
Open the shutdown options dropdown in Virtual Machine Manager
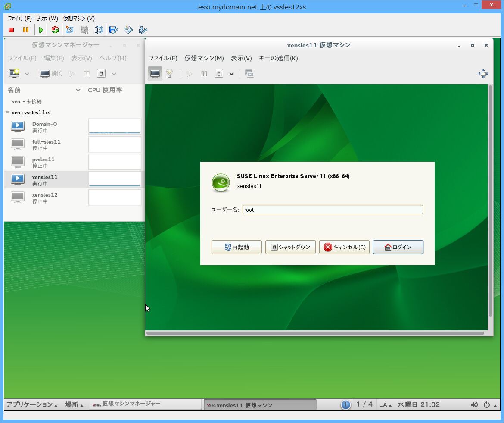tap(114, 74)
